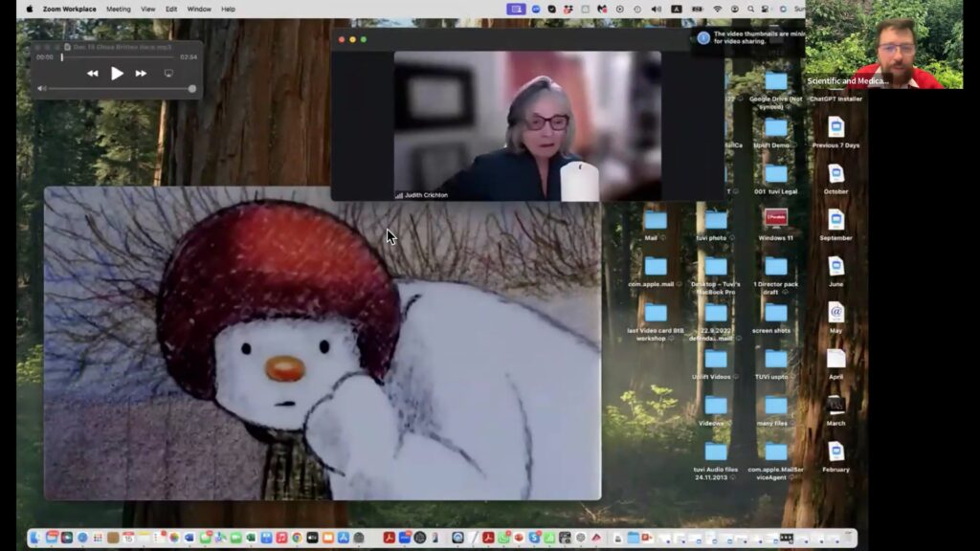The image size is (980, 551).
Task: Select the Previous 7 Days file
Action: pyautogui.click(x=835, y=132)
